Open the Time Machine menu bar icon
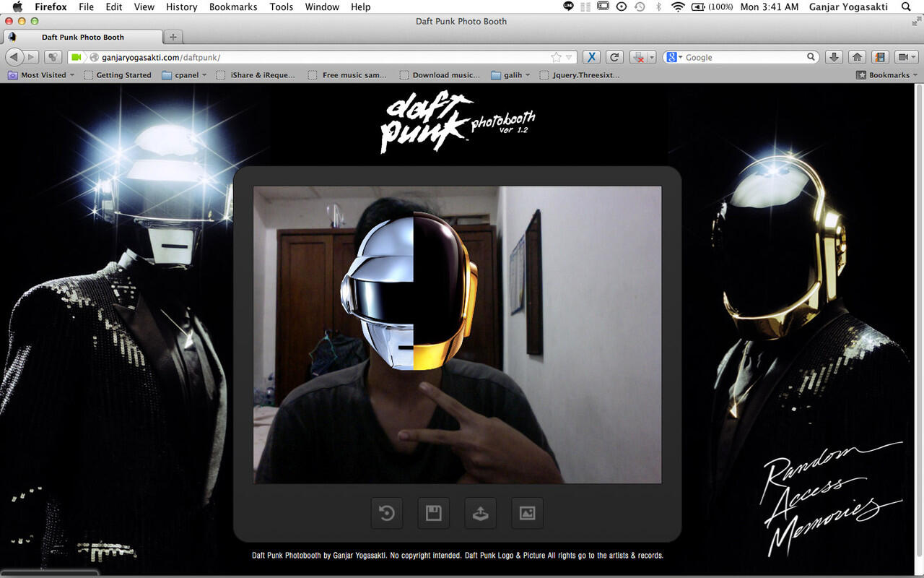This screenshot has width=924, height=578. coord(640,7)
